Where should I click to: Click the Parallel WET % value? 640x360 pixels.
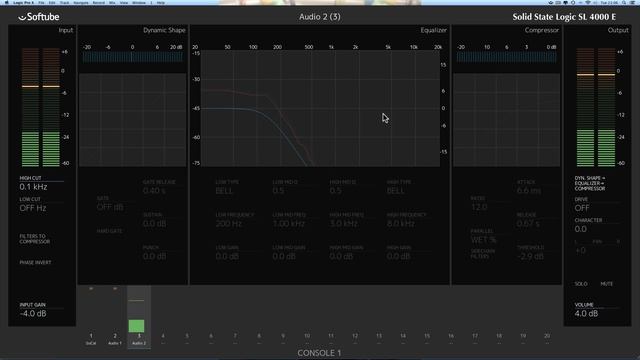483,240
